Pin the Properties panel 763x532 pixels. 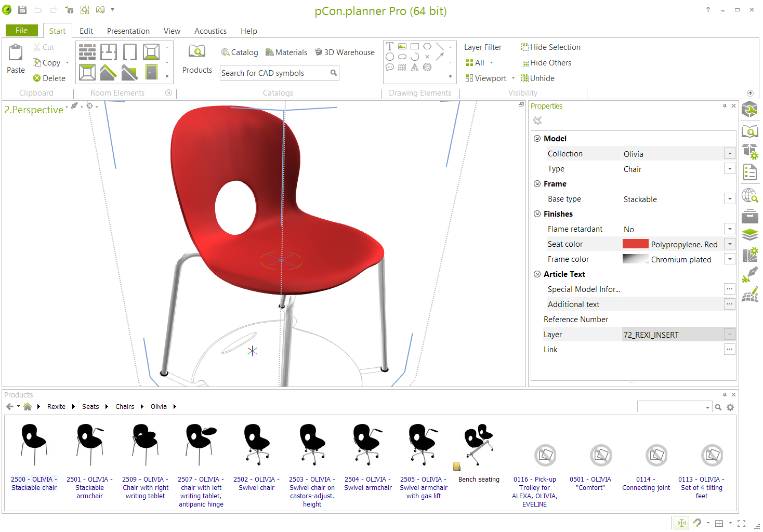coord(725,106)
